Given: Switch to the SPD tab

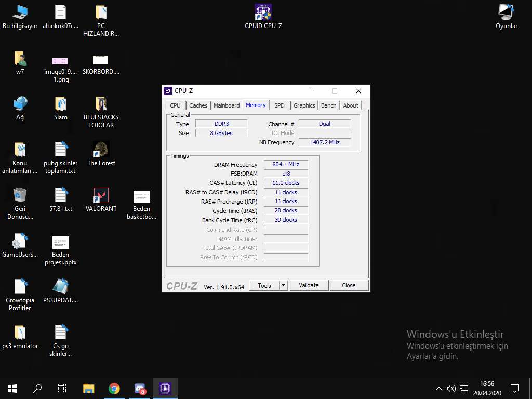Looking at the screenshot, I should click(x=280, y=105).
